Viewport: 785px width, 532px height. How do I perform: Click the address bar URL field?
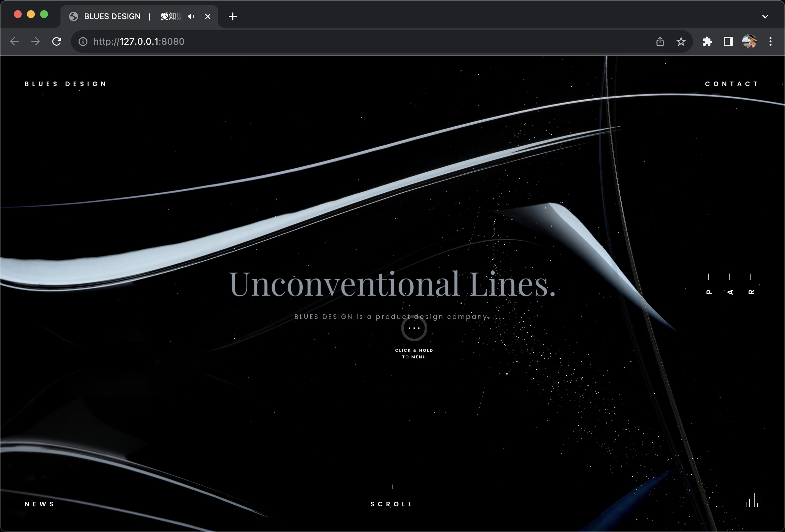tap(338, 41)
